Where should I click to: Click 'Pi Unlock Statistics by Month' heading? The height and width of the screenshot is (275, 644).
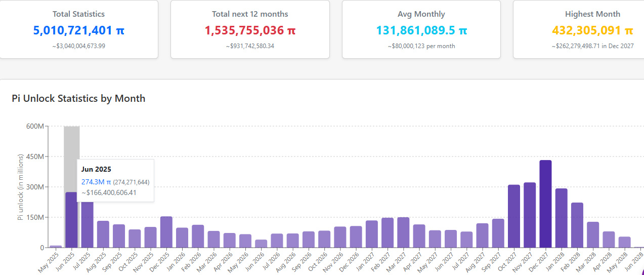(x=78, y=98)
